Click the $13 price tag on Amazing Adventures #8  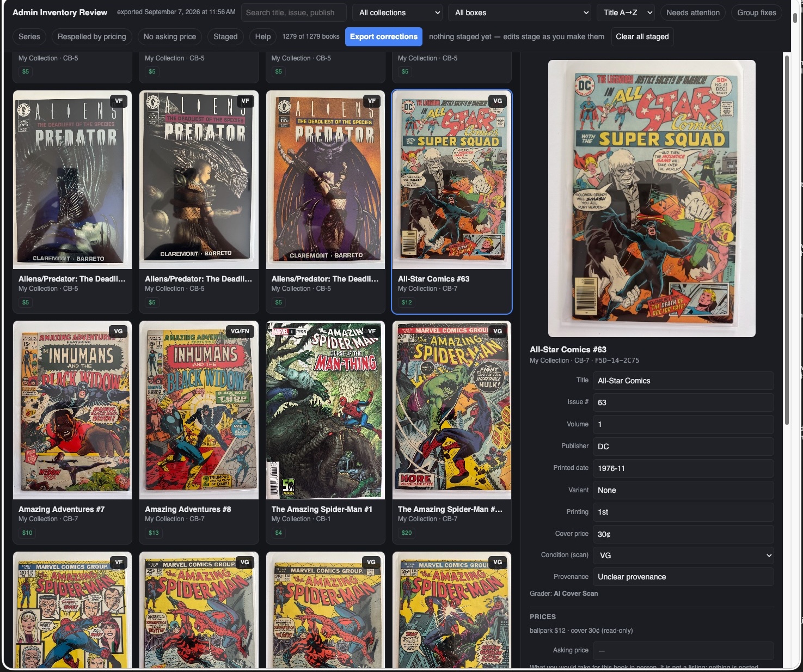[x=154, y=533]
